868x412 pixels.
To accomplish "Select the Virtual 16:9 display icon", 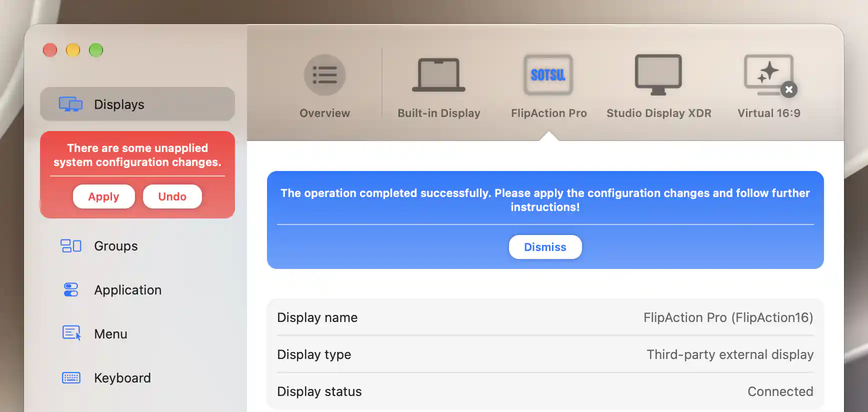I will (767, 74).
